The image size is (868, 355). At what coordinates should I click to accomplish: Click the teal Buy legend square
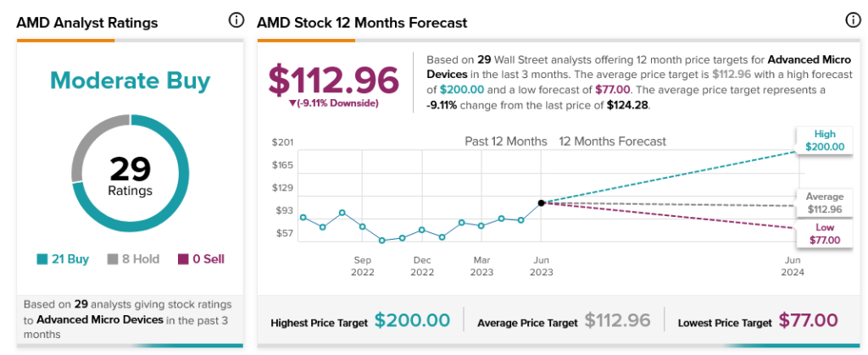42,259
